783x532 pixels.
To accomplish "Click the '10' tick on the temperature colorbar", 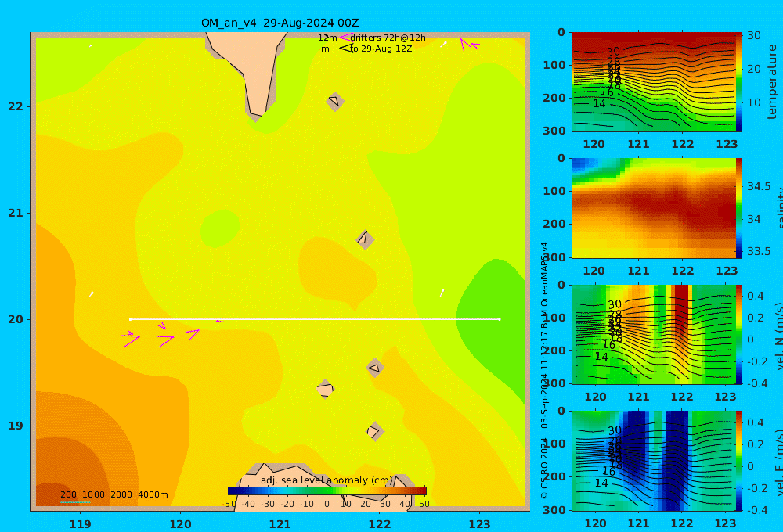I will [x=753, y=102].
